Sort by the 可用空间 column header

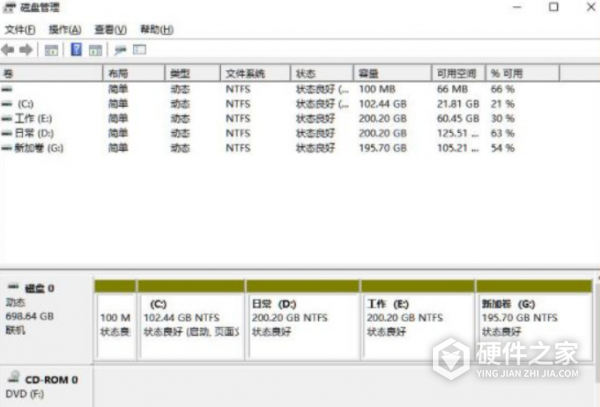click(x=459, y=73)
